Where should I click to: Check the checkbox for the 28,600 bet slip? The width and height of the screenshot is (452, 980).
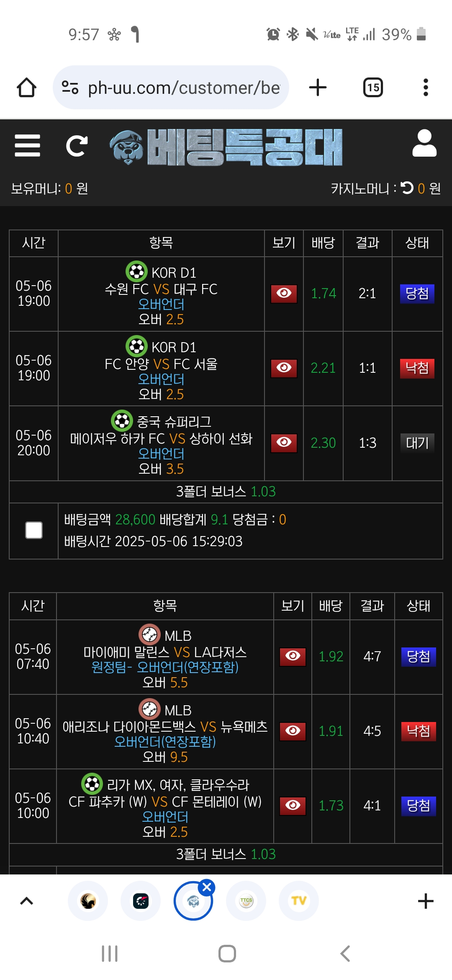tap(34, 530)
